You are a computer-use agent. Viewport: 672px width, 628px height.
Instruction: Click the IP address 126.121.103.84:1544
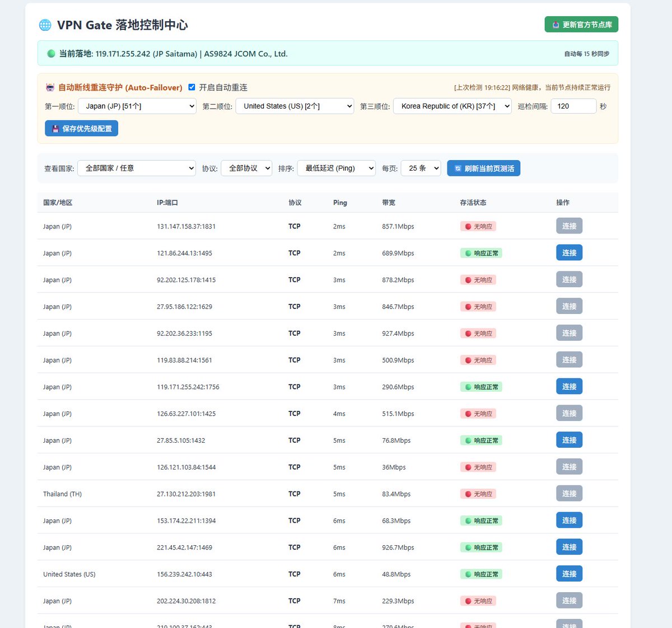(186, 467)
